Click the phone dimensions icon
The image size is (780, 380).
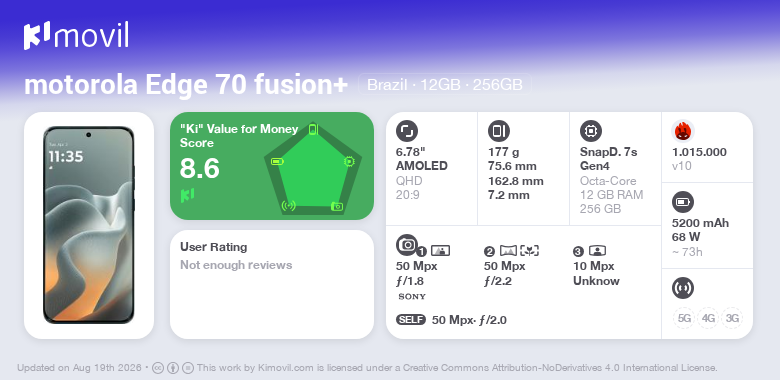click(x=498, y=131)
